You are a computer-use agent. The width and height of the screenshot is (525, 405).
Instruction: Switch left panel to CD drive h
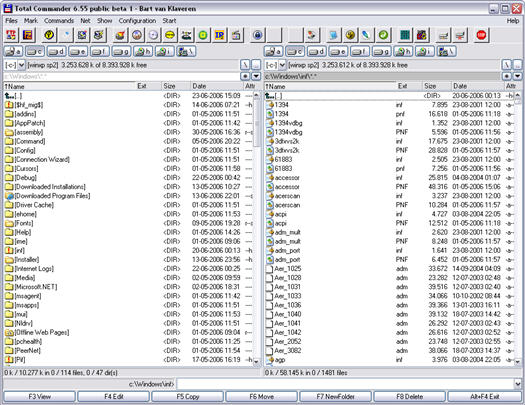(x=143, y=52)
